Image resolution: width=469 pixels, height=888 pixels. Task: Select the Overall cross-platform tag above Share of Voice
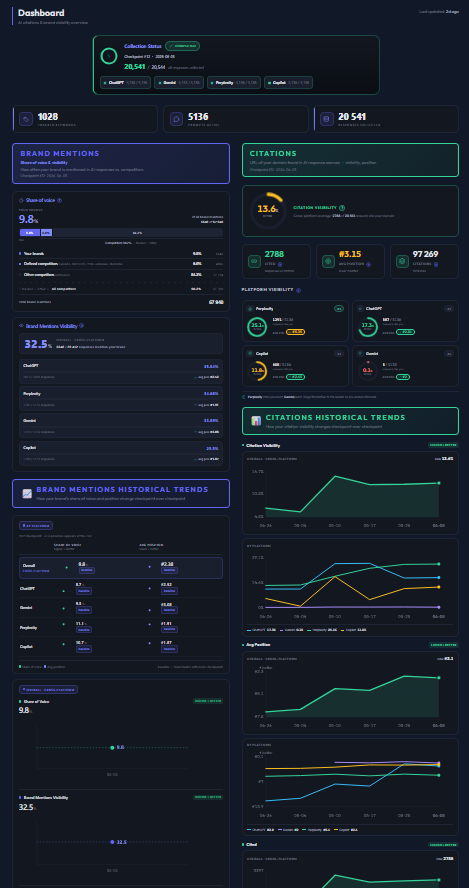pyautogui.click(x=48, y=689)
